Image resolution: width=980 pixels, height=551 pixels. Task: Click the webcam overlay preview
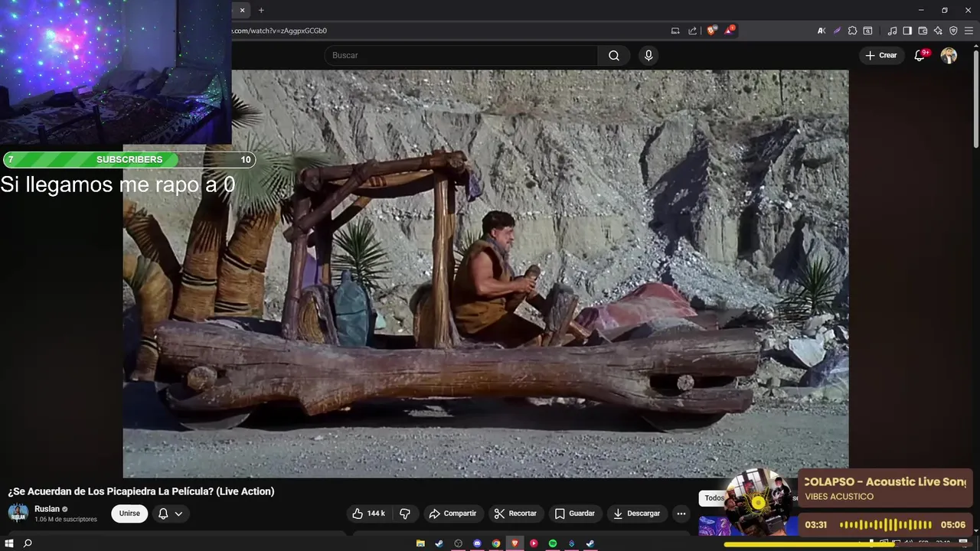click(116, 73)
